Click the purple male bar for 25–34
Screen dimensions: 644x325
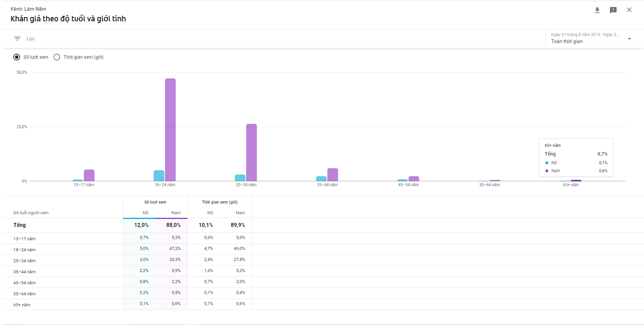click(x=252, y=152)
